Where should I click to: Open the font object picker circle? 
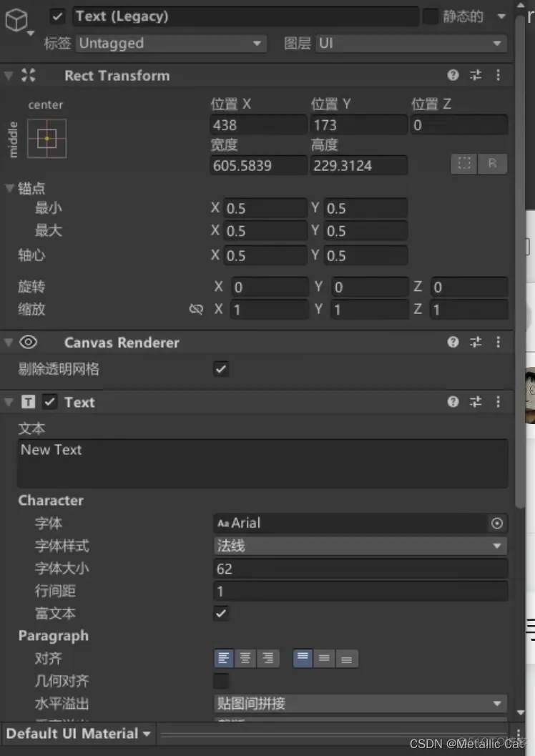pos(497,523)
